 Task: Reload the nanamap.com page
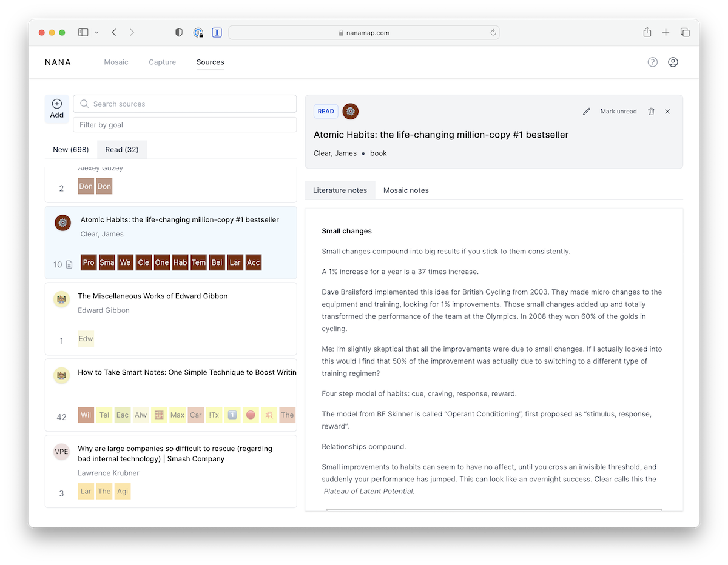[x=493, y=33]
